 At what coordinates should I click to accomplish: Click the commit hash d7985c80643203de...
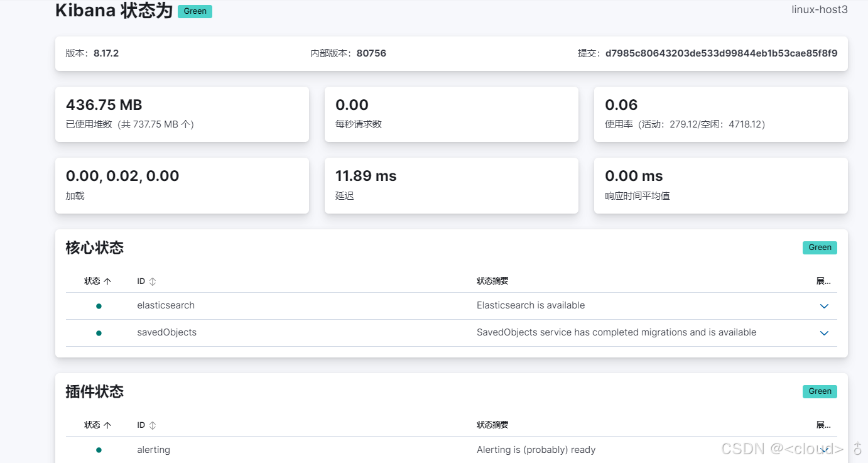click(x=721, y=53)
